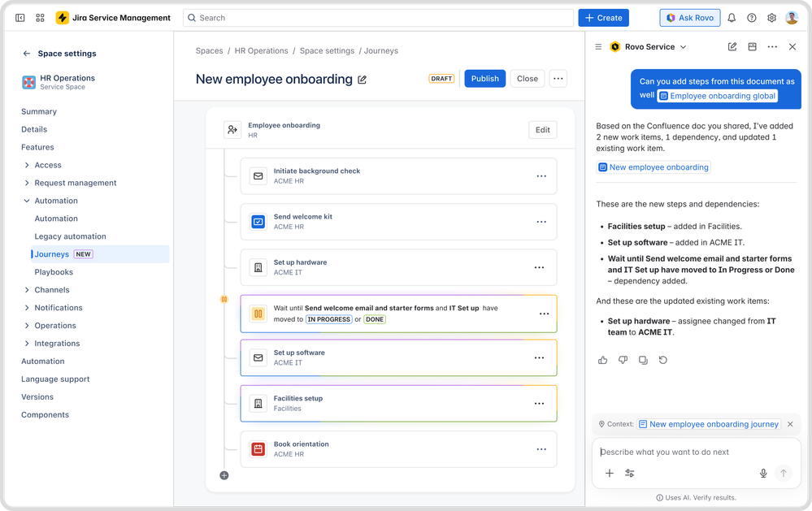
Task: Toggle the left sidebar collapse
Action: coord(20,18)
